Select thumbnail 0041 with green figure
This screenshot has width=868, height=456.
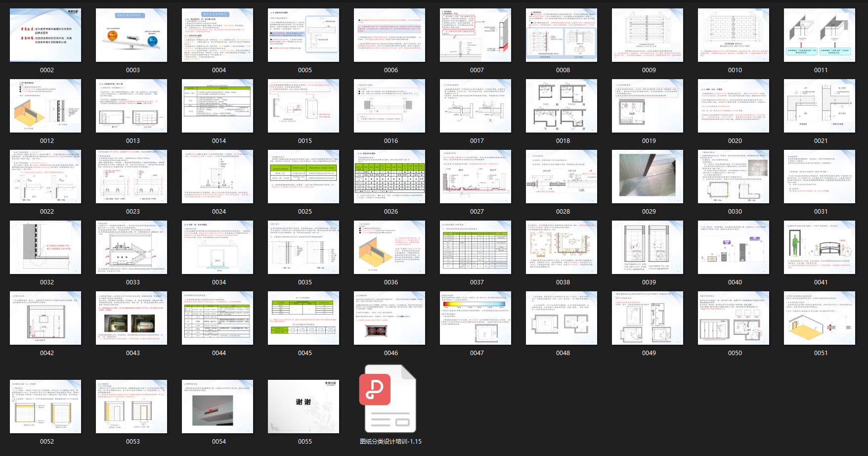pos(820,247)
